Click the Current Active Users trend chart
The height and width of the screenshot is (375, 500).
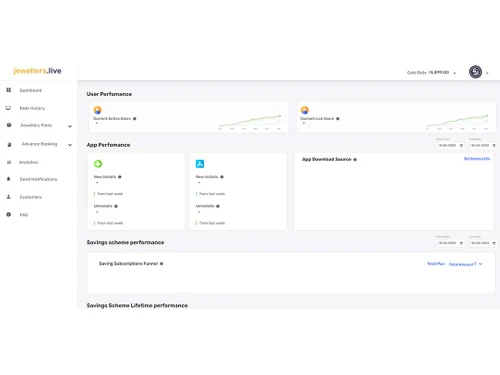[x=250, y=122]
